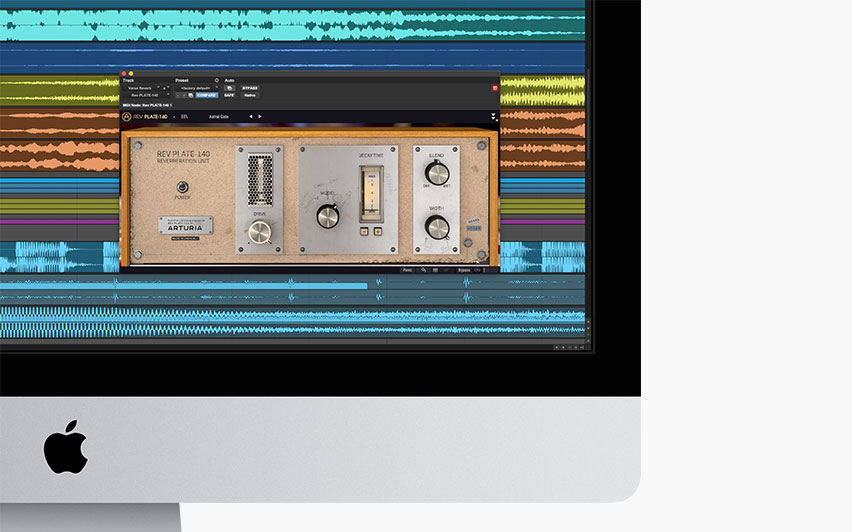
Task: Click the undo icon in the bottom bar
Action: pyautogui.click(x=423, y=270)
